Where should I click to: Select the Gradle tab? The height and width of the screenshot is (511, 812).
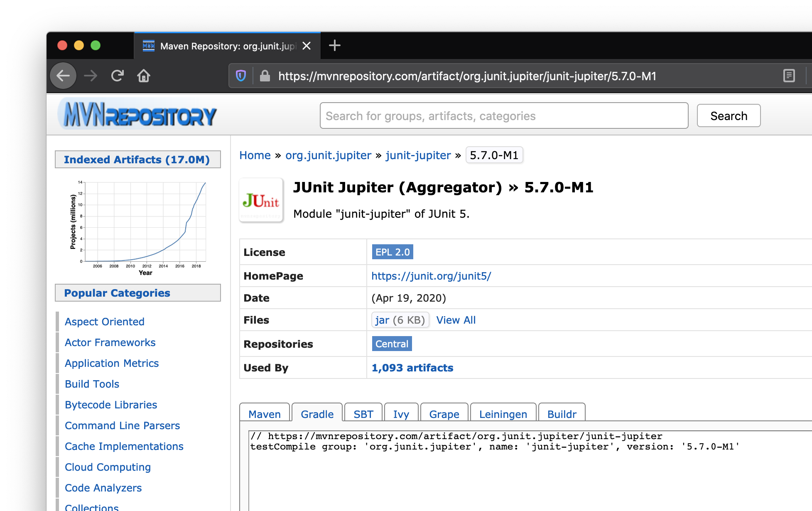click(316, 414)
